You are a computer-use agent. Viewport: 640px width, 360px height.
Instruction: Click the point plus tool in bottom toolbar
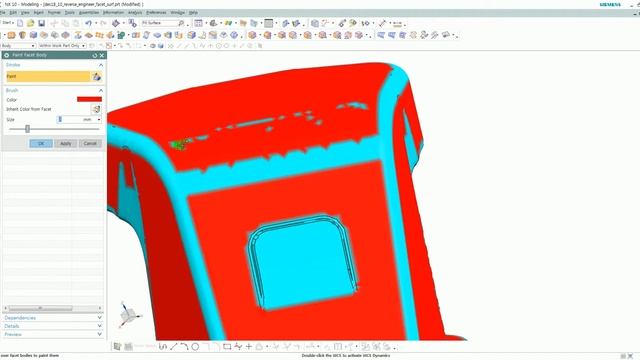click(249, 347)
